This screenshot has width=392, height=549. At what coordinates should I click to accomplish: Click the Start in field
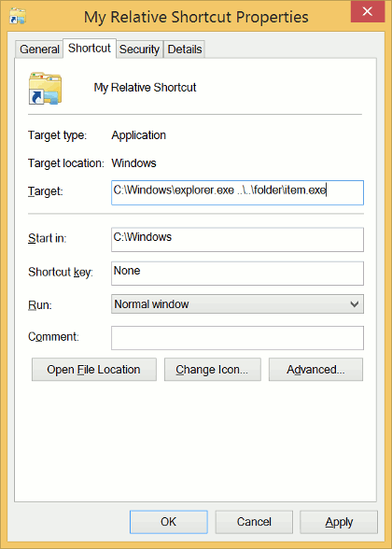tap(237, 239)
